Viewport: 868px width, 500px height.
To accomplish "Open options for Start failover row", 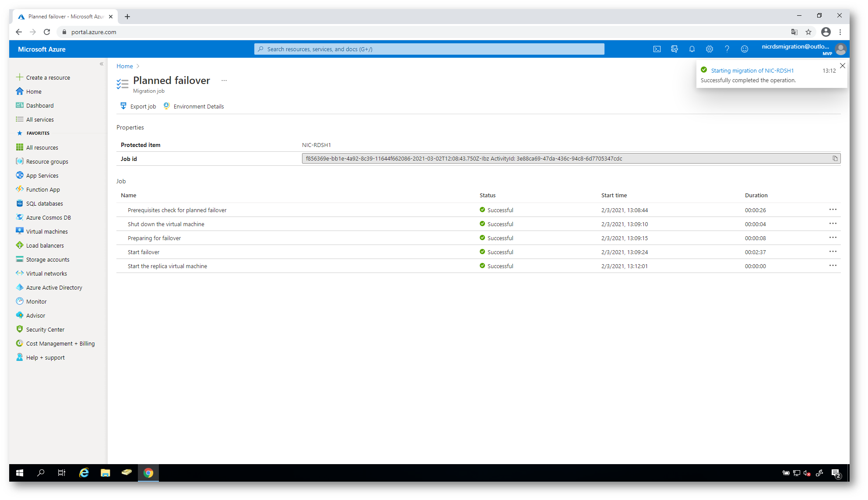I will pyautogui.click(x=833, y=252).
